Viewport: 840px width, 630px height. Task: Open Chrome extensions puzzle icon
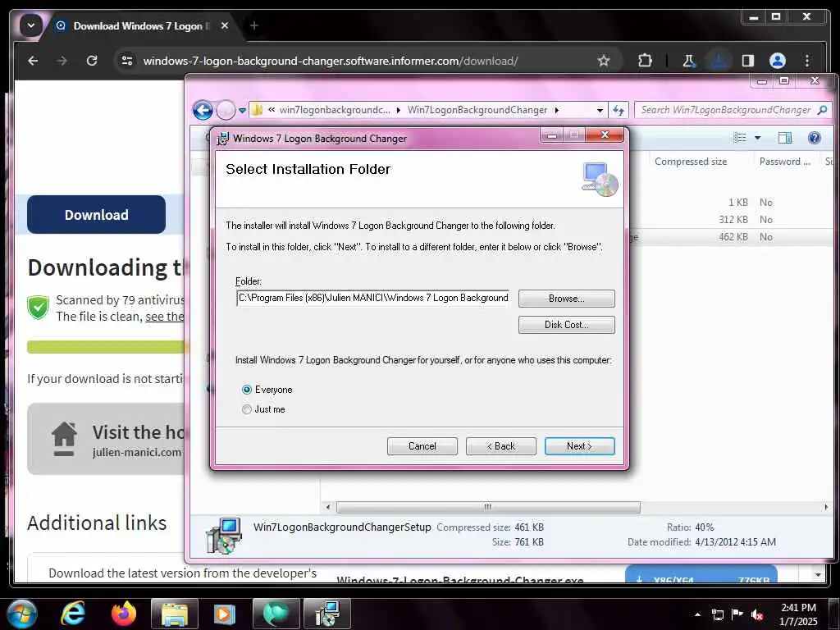(x=645, y=61)
